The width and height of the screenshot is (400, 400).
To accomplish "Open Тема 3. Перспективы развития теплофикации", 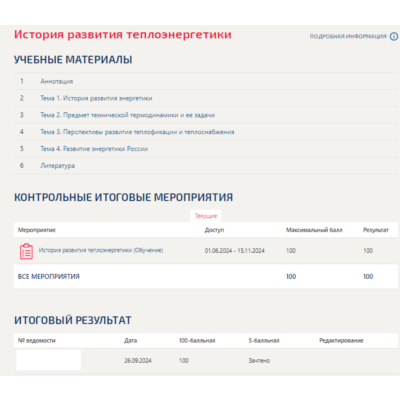I will [137, 132].
